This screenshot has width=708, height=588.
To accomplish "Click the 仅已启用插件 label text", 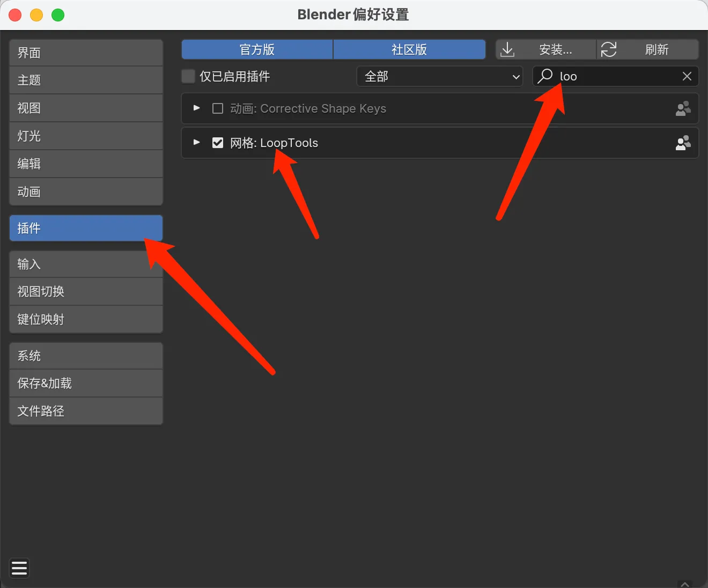I will click(235, 76).
